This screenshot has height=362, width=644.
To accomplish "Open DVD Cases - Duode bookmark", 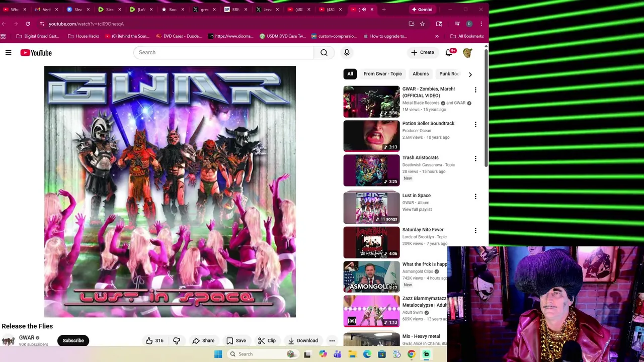I will [179, 36].
